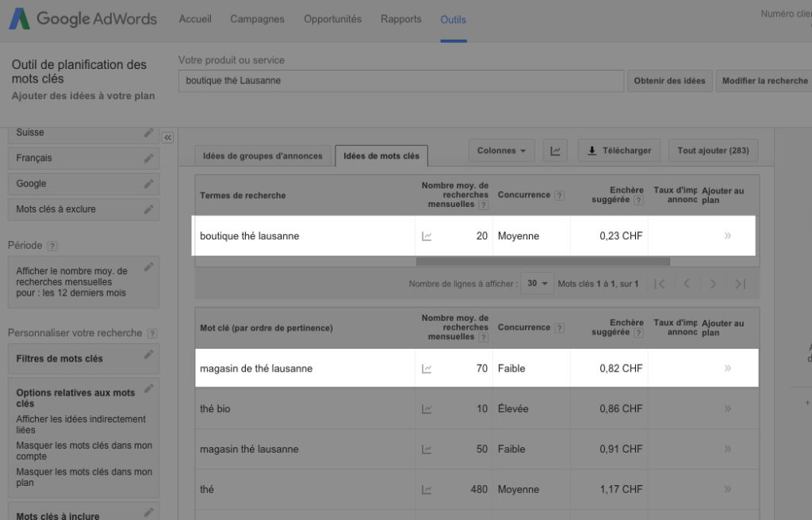Add 'boutique thé lausanne' to plan
The height and width of the screenshot is (520, 812).
coord(727,235)
